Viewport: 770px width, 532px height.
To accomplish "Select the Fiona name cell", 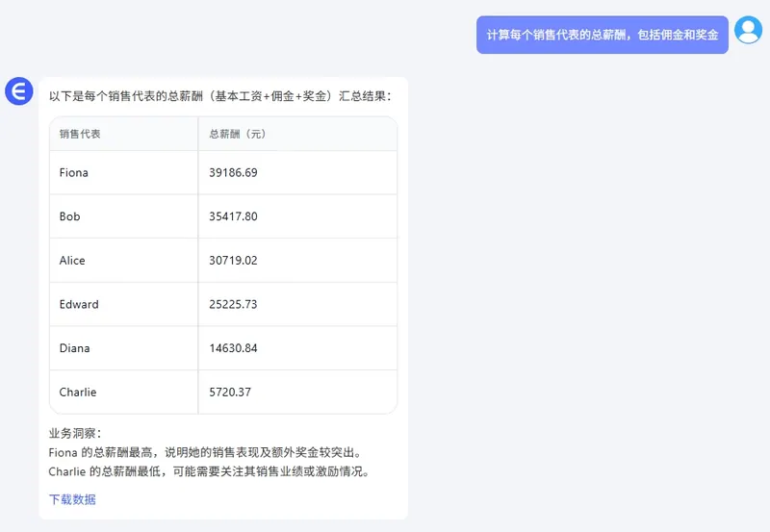I will (x=74, y=172).
